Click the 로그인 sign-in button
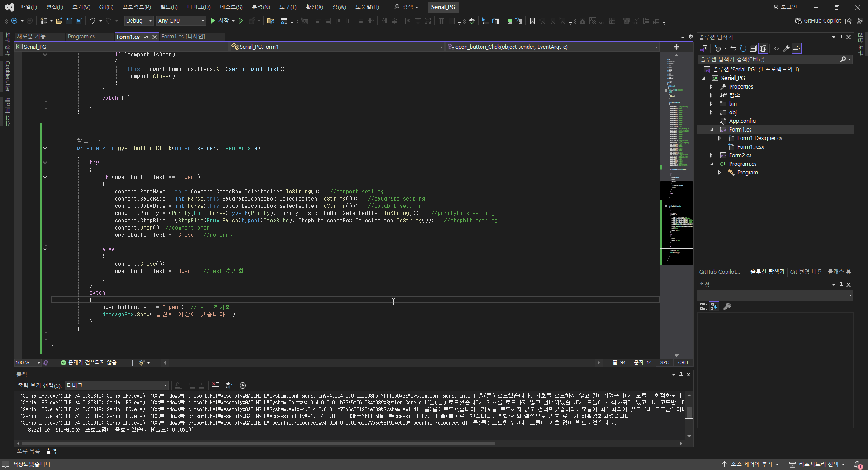Image resolution: width=868 pixels, height=470 pixels. (x=785, y=7)
